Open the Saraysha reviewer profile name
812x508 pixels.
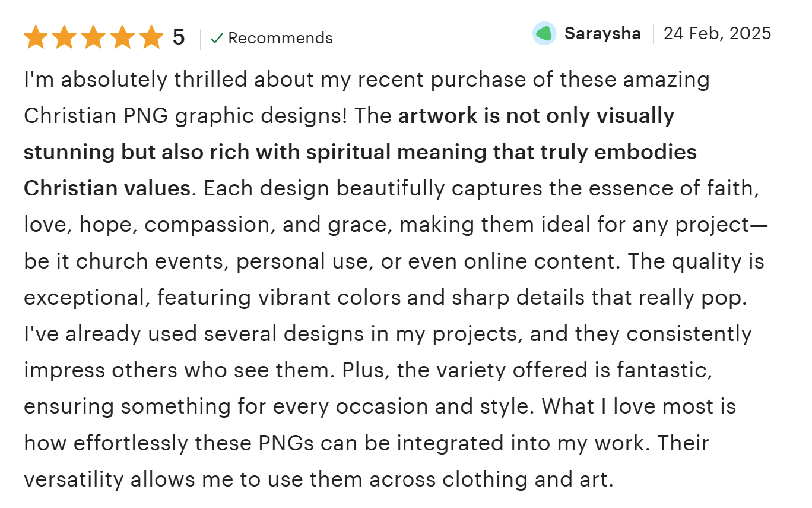pyautogui.click(x=602, y=34)
